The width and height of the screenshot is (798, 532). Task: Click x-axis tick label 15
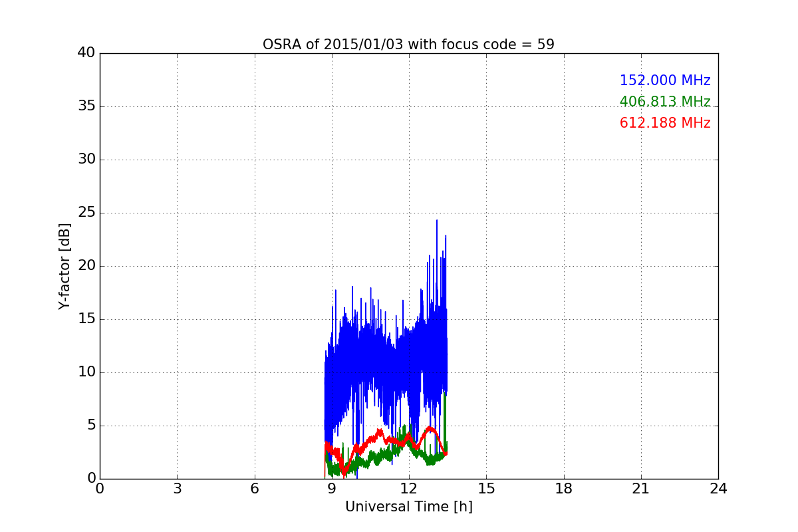tap(486, 489)
